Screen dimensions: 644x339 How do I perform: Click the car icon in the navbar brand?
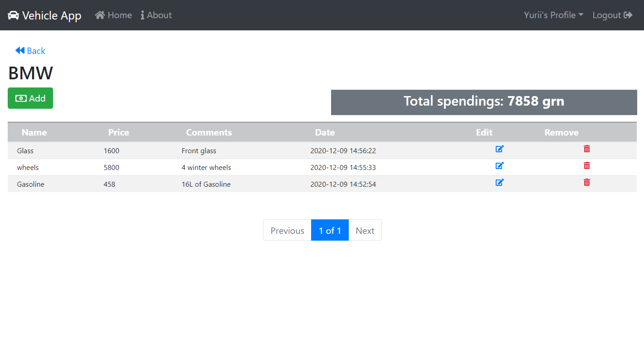coord(13,15)
